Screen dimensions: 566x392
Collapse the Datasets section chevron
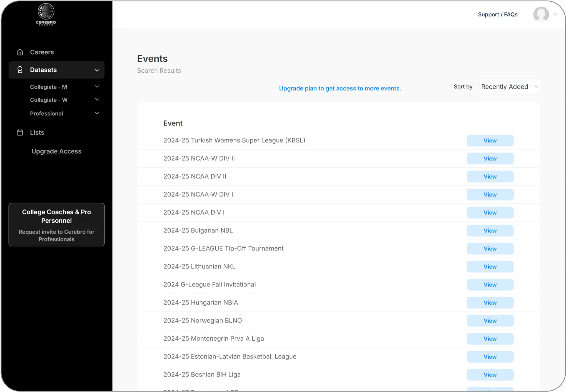pos(97,70)
